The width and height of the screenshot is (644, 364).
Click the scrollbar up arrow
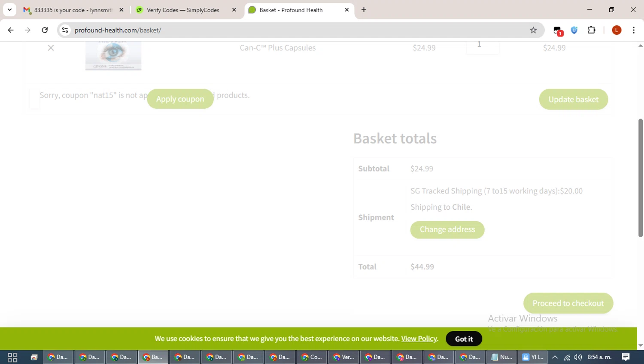(x=641, y=46)
